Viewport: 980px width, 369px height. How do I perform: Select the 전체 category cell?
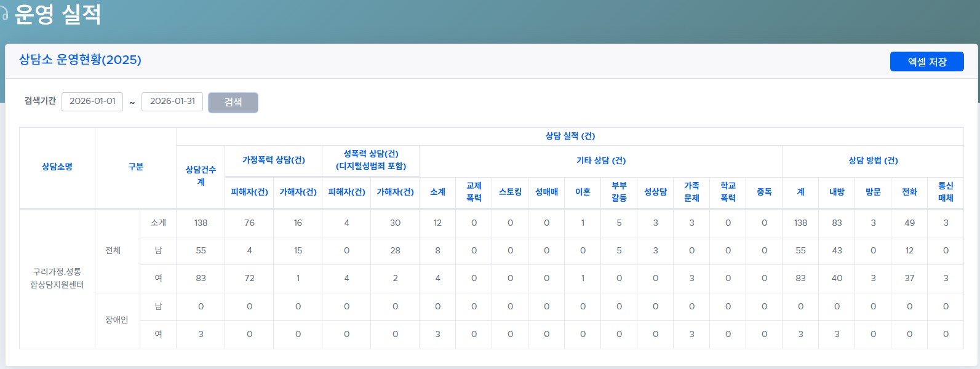tap(113, 250)
